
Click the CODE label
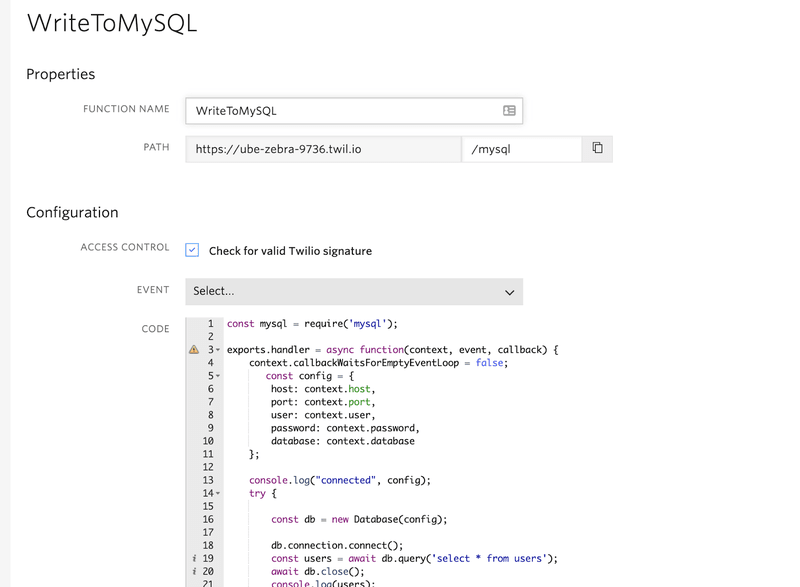point(156,329)
